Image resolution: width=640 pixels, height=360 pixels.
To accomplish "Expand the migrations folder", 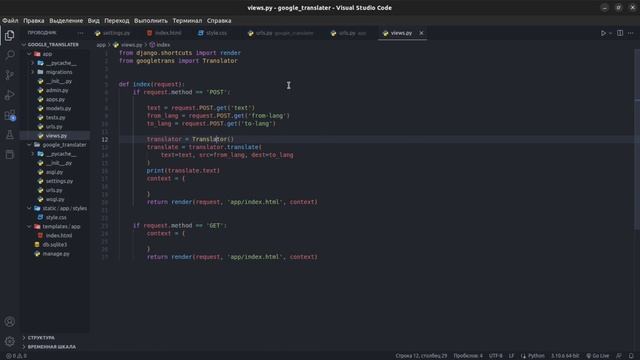I will (x=59, y=72).
